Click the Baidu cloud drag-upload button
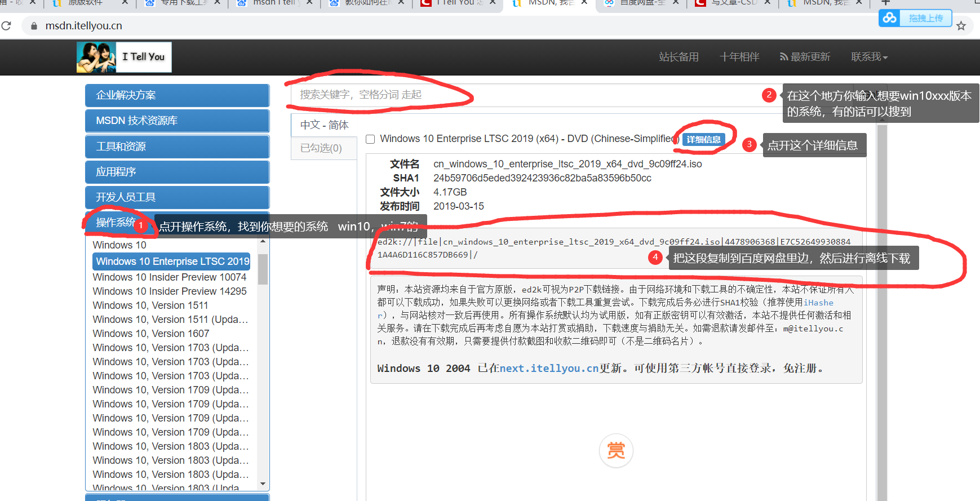This screenshot has height=501, width=980. point(915,18)
